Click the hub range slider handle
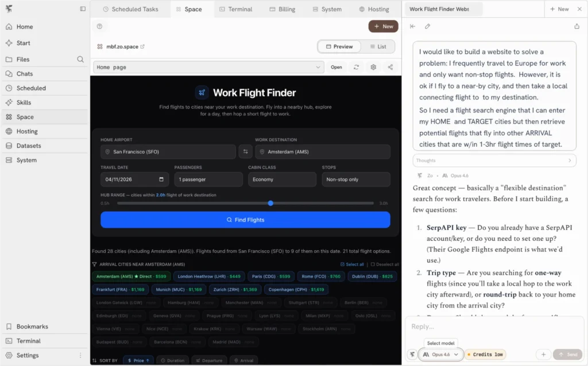The height and width of the screenshot is (366, 588). (270, 203)
